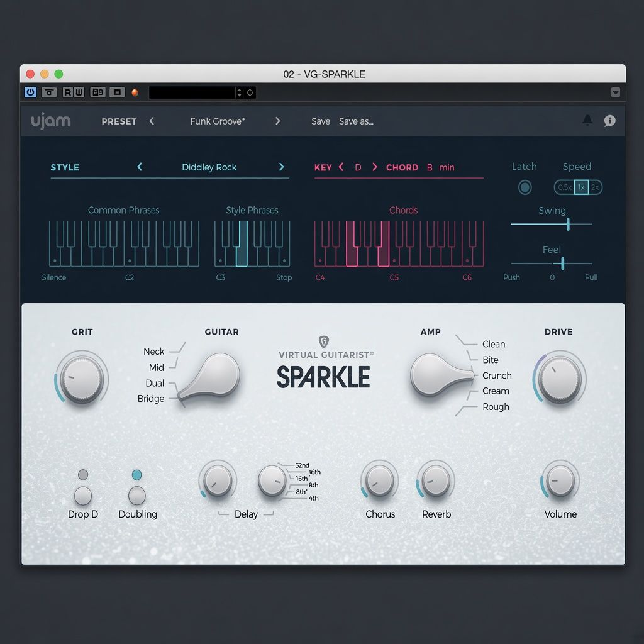Enable Write automation W button

click(x=79, y=92)
